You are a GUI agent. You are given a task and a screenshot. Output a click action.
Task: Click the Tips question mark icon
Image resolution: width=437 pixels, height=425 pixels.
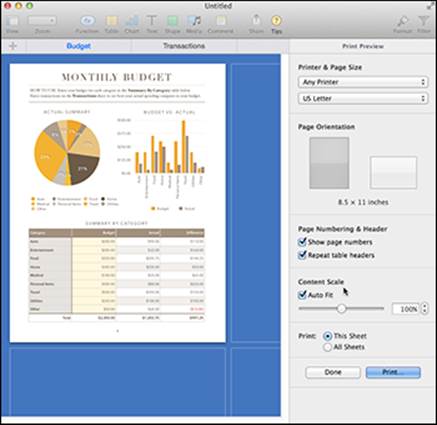coord(276,21)
